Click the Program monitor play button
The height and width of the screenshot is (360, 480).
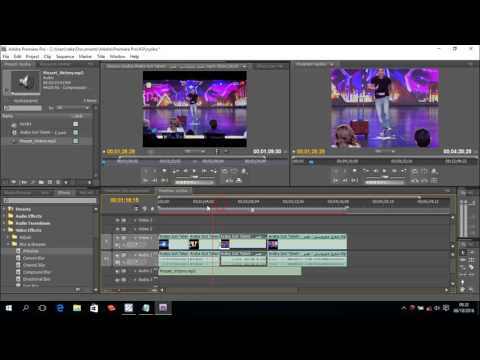click(384, 171)
